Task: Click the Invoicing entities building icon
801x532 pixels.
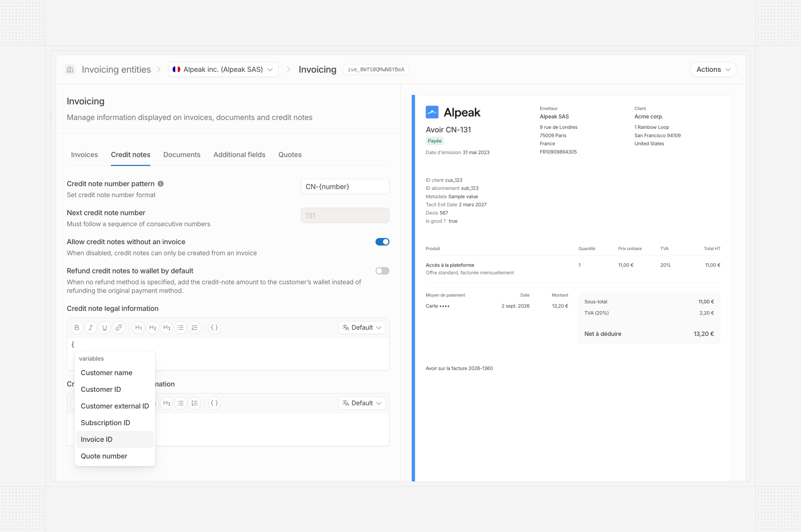Action: (x=70, y=70)
